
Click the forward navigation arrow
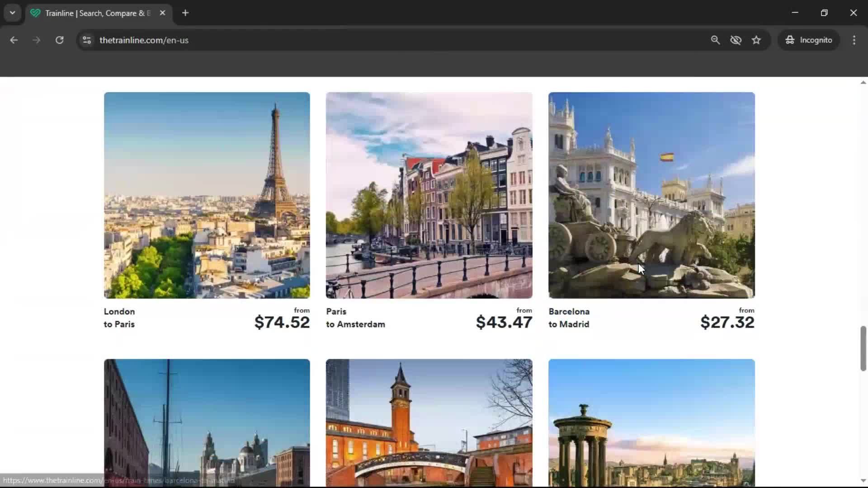coord(36,40)
